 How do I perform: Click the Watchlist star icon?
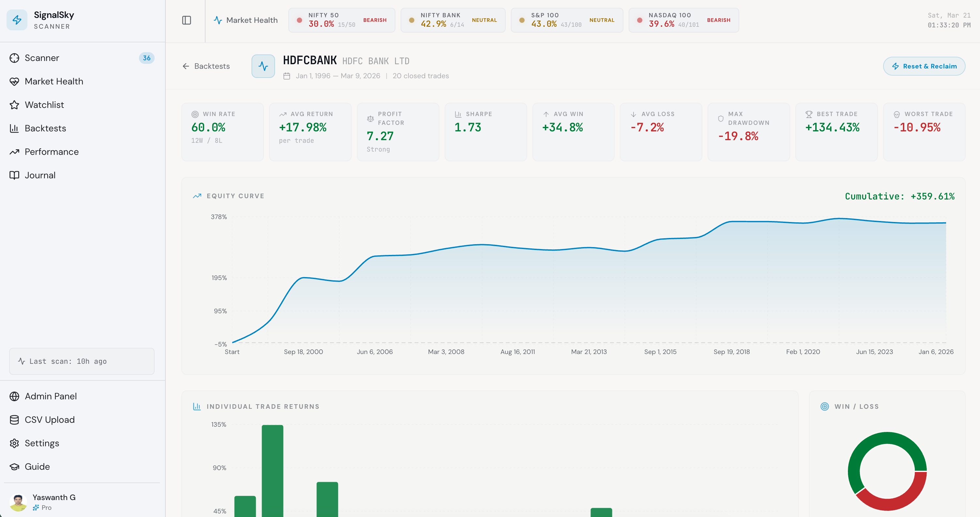(14, 105)
